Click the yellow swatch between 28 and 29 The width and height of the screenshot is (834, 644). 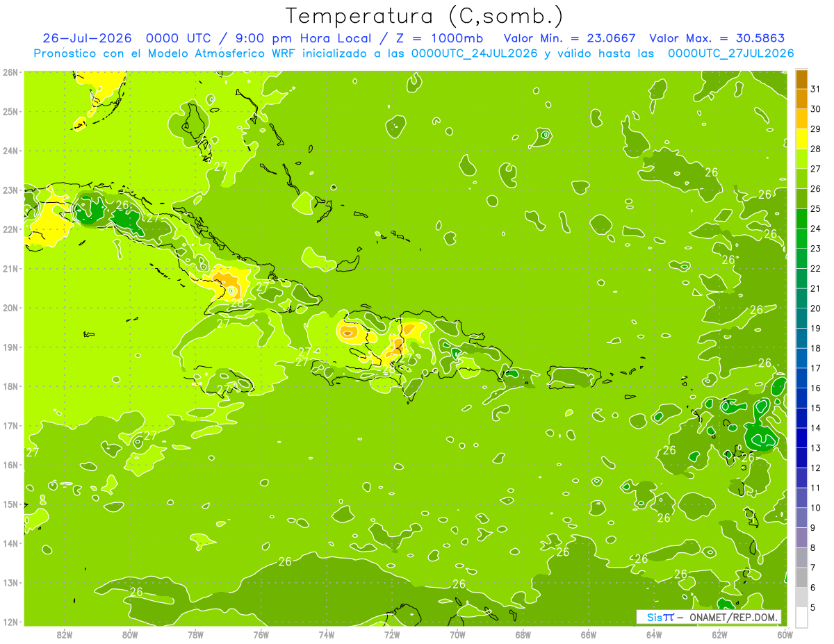click(x=801, y=139)
